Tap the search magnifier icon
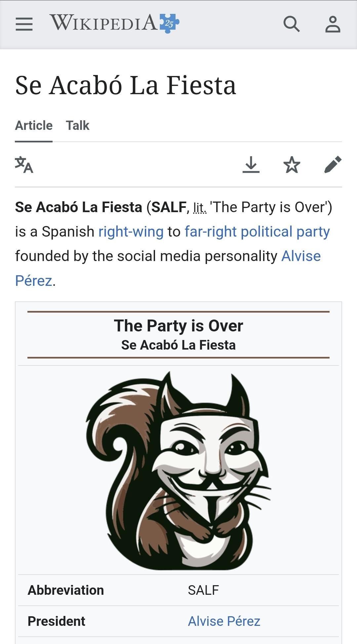The height and width of the screenshot is (644, 357). pos(292,24)
